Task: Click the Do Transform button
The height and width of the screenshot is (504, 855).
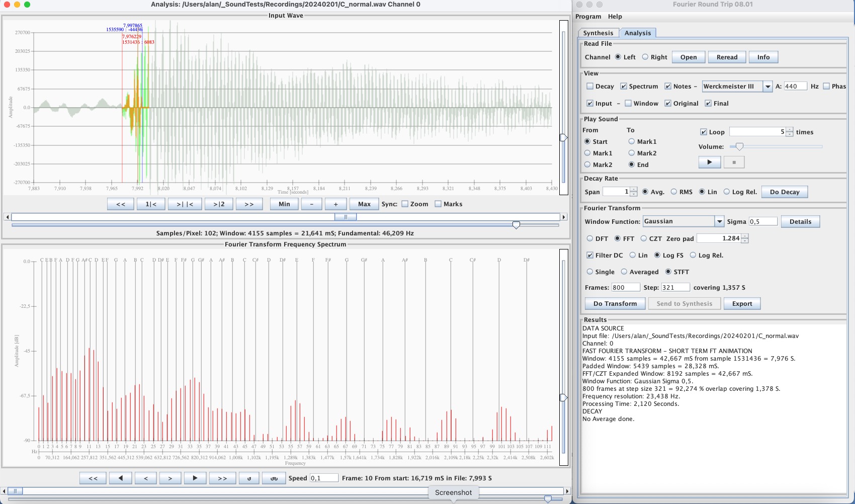Action: [x=615, y=304]
